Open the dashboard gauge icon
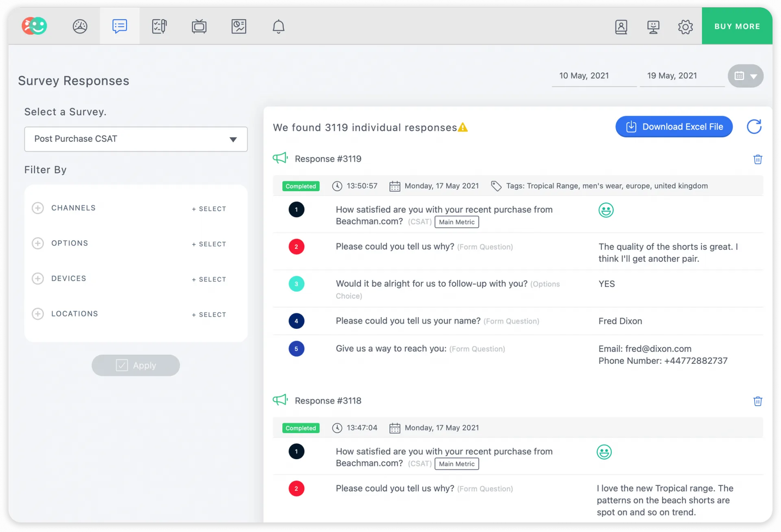The width and height of the screenshot is (781, 532). [x=80, y=26]
